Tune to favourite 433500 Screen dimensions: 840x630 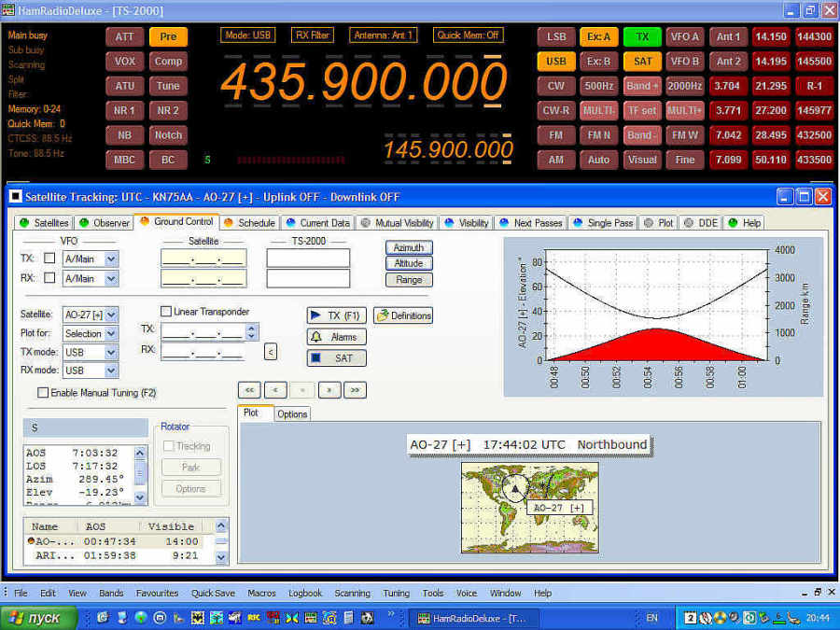[814, 160]
